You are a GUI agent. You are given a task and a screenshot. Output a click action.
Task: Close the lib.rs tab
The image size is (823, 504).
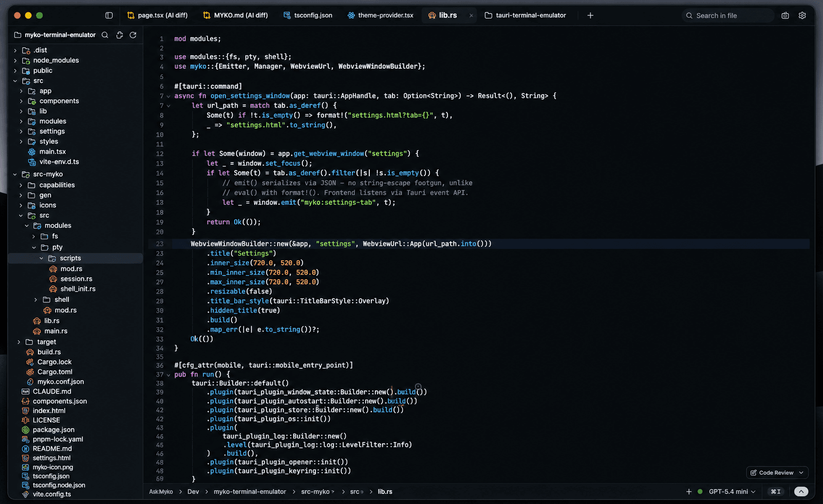(x=471, y=15)
